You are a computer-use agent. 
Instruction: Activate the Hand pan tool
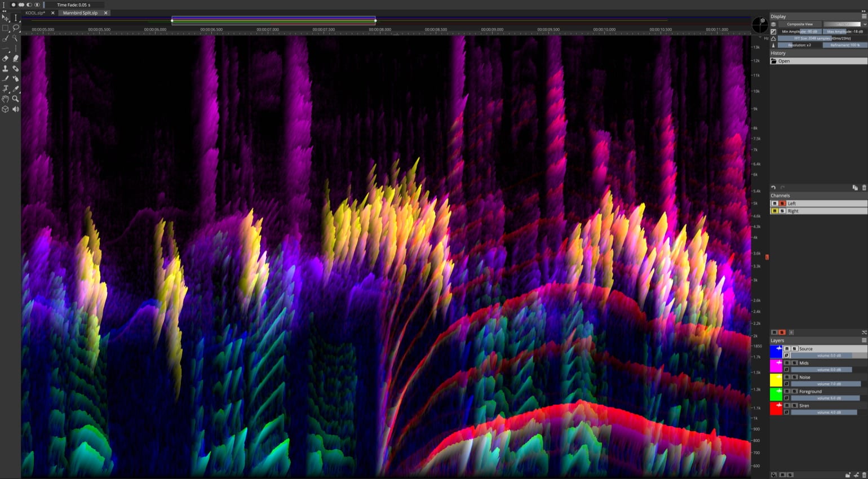tap(6, 99)
